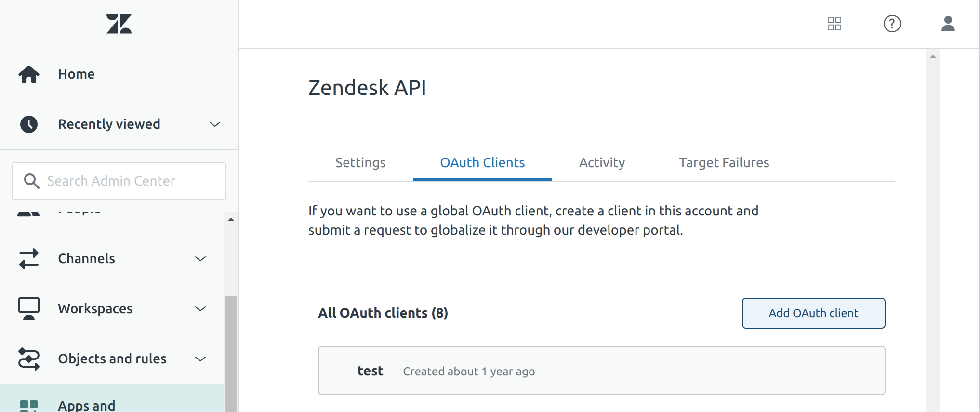This screenshot has width=980, height=412.
Task: Expand the Recently viewed chevron
Action: pyautogui.click(x=215, y=124)
